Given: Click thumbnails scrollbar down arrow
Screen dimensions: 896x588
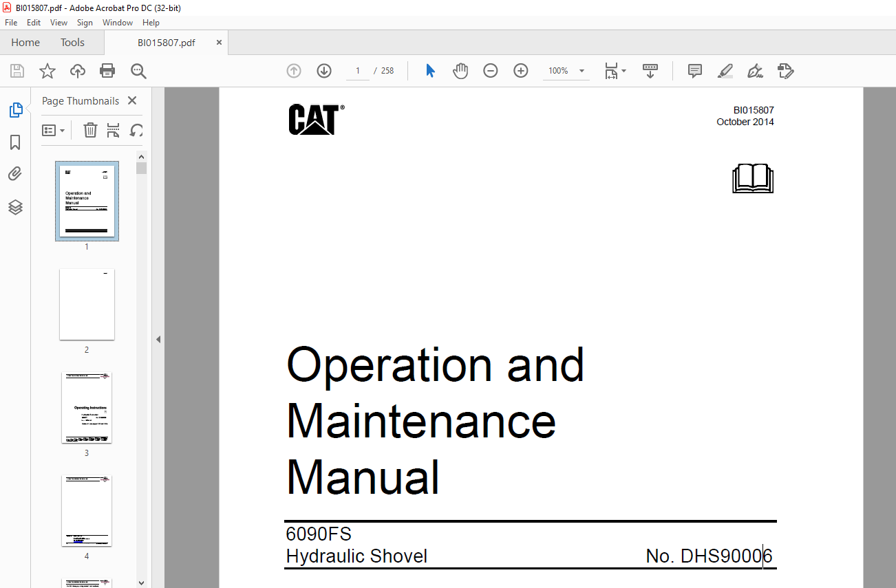Looking at the screenshot, I should (x=141, y=582).
